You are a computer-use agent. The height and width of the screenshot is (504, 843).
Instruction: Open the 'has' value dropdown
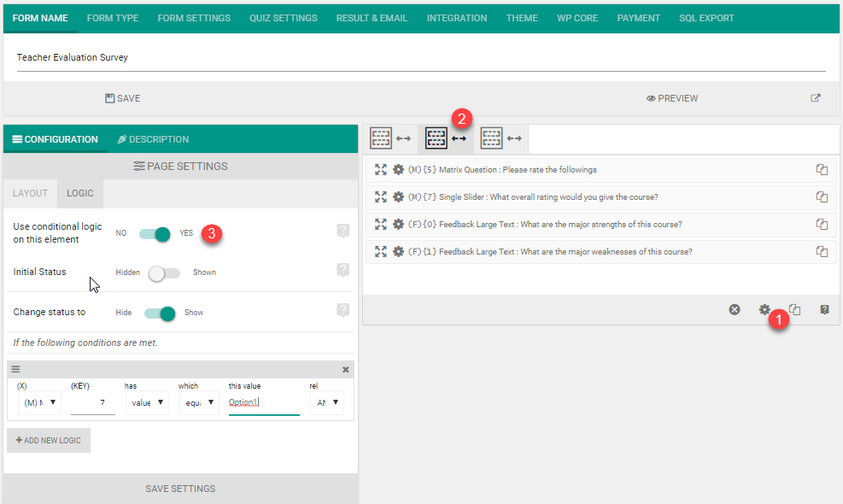tap(147, 402)
